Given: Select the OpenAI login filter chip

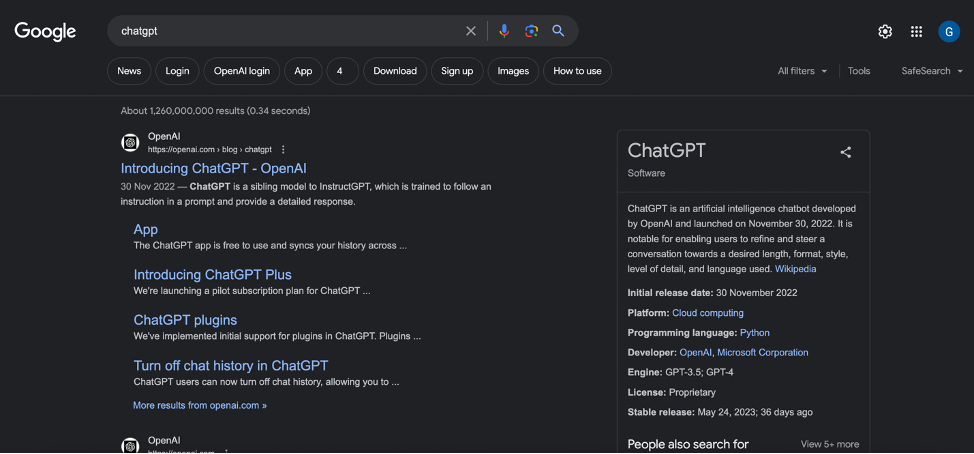Looking at the screenshot, I should pyautogui.click(x=242, y=71).
